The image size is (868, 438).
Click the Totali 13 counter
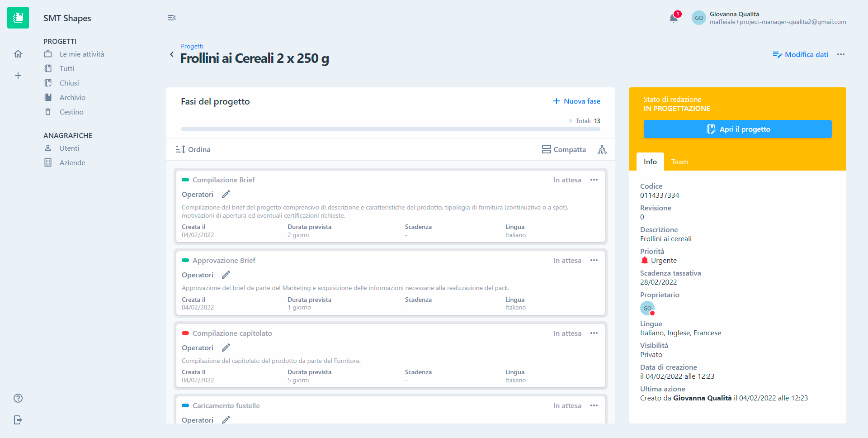(585, 121)
